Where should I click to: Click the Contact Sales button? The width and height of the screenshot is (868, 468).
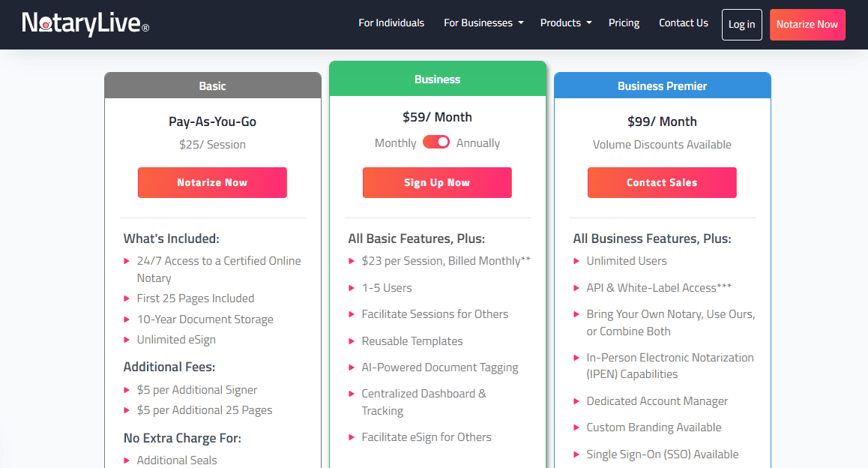point(662,183)
